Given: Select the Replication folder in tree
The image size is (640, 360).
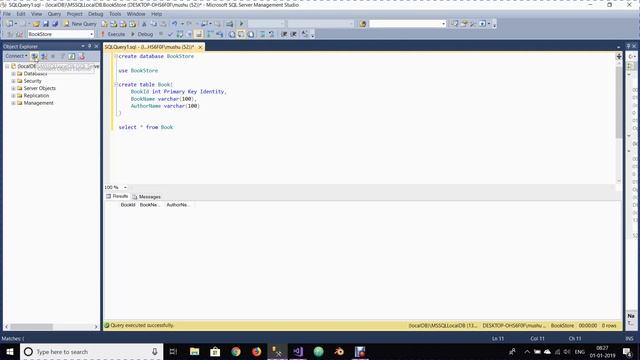Looking at the screenshot, I should (x=33, y=96).
